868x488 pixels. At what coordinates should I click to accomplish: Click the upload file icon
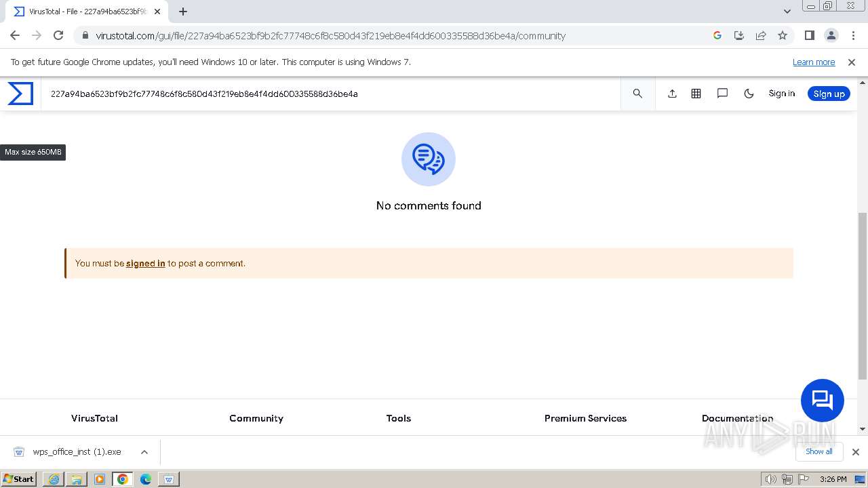coord(672,94)
